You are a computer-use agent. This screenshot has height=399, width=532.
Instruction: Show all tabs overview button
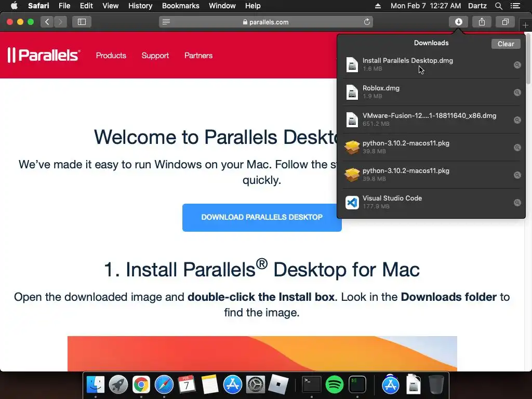coord(505,22)
